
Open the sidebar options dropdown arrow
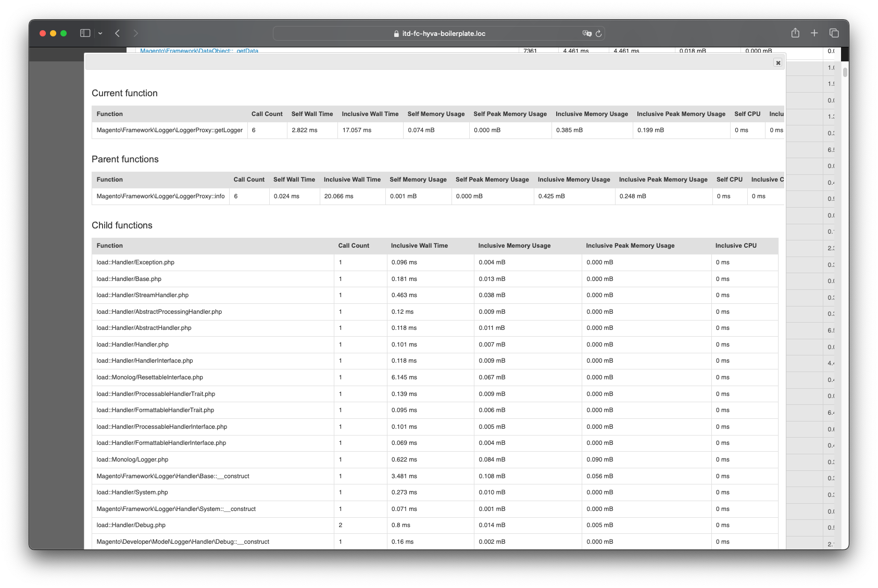tap(100, 33)
